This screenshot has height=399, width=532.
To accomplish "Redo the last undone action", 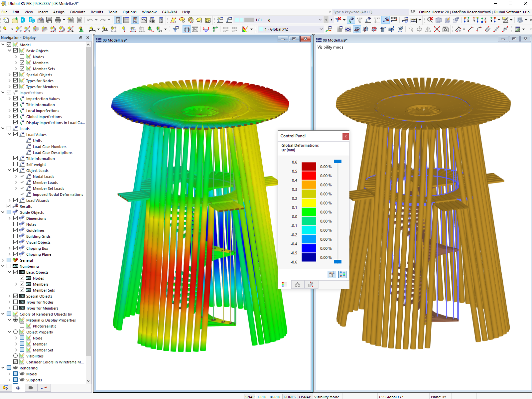I will (x=103, y=20).
